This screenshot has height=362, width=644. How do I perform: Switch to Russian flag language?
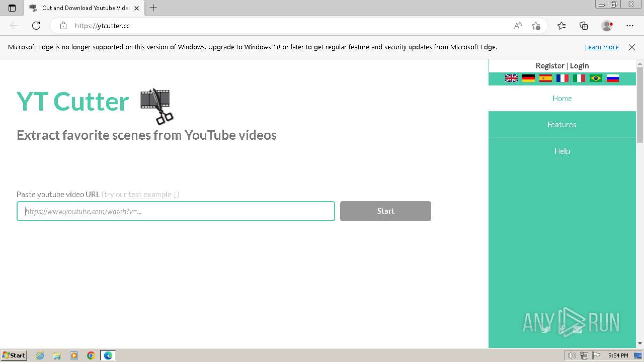coord(613,78)
